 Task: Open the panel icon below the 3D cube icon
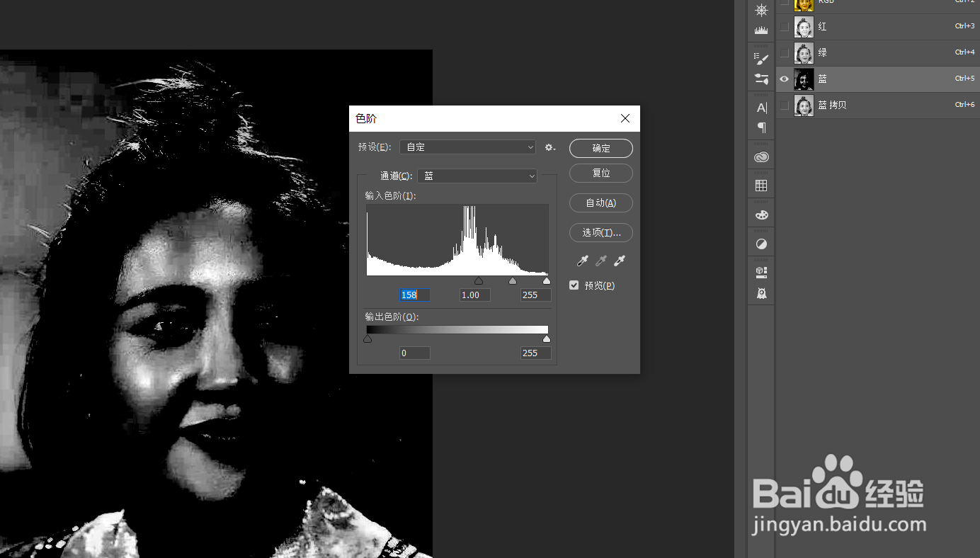(x=761, y=292)
